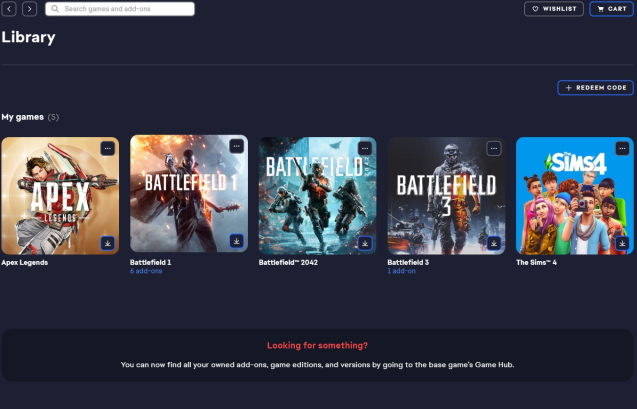Click the Battlefield™ 2042 title text
This screenshot has width=637, height=409.
[x=288, y=262]
